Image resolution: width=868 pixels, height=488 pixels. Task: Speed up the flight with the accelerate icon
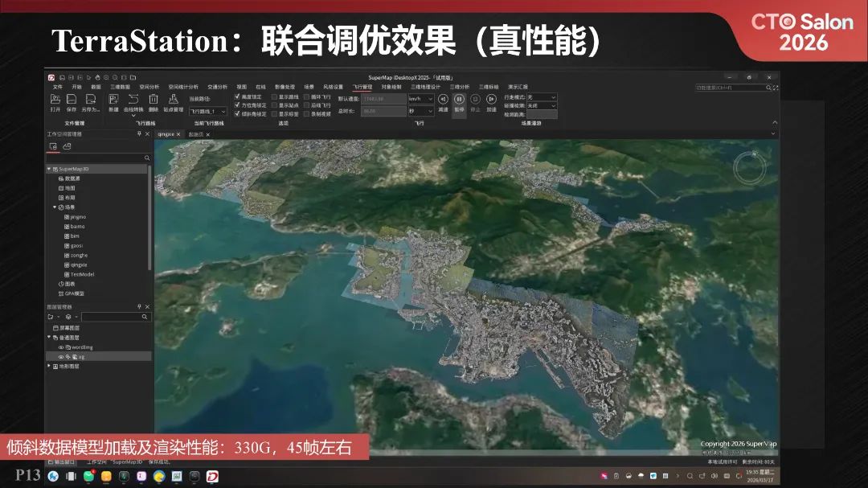pos(491,98)
